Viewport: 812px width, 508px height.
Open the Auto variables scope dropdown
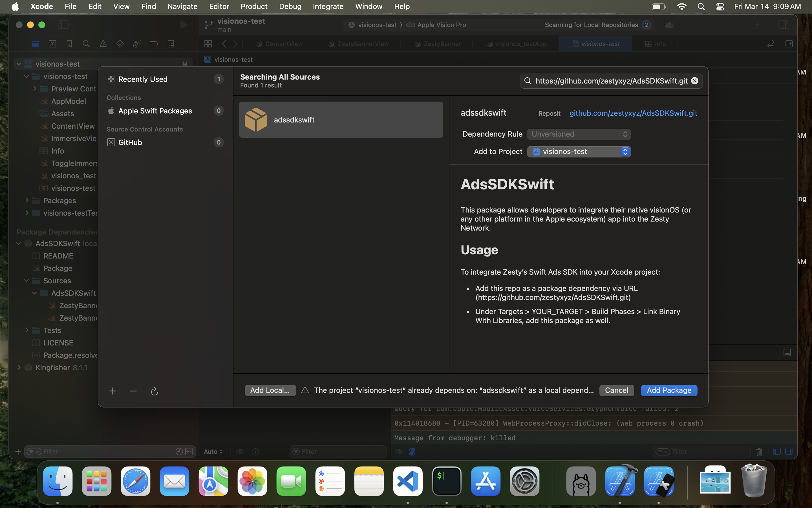tap(213, 452)
